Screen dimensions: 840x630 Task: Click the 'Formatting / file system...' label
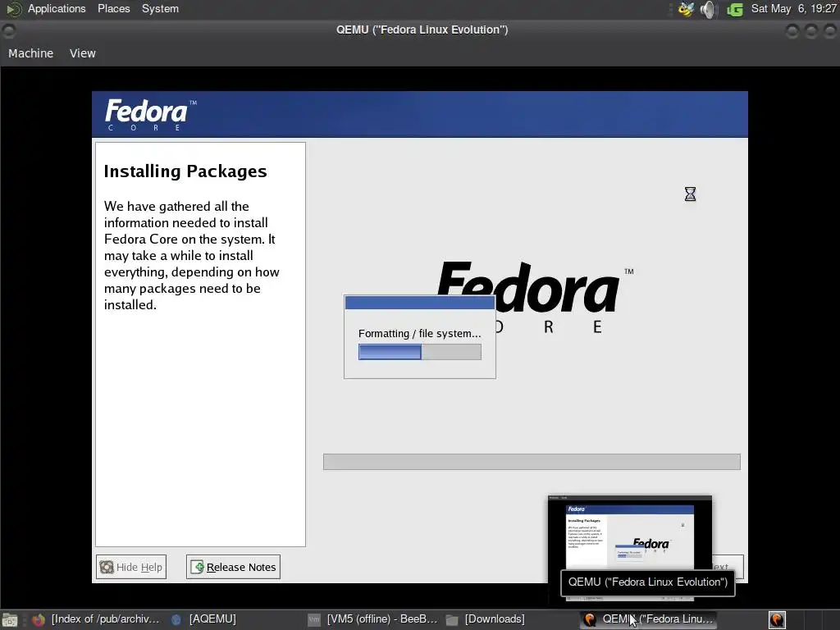point(419,333)
